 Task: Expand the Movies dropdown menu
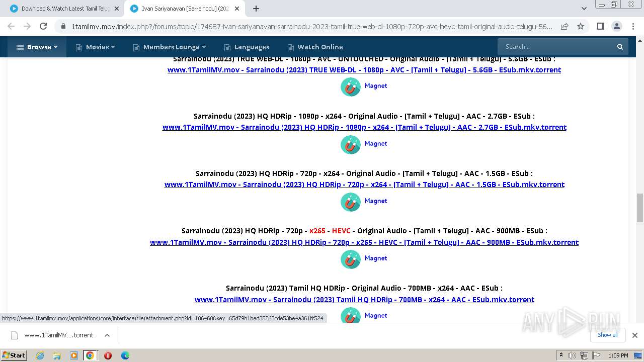pos(95,47)
